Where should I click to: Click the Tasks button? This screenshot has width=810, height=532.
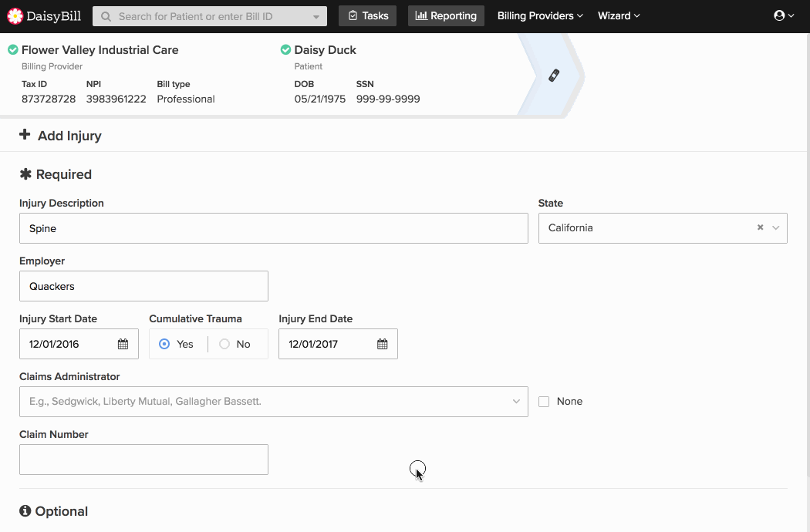tap(368, 16)
